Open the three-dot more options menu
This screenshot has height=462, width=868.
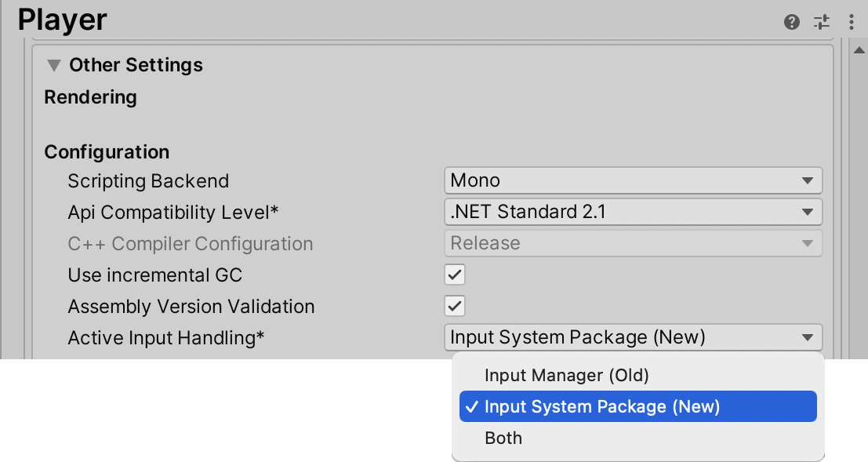[x=852, y=22]
